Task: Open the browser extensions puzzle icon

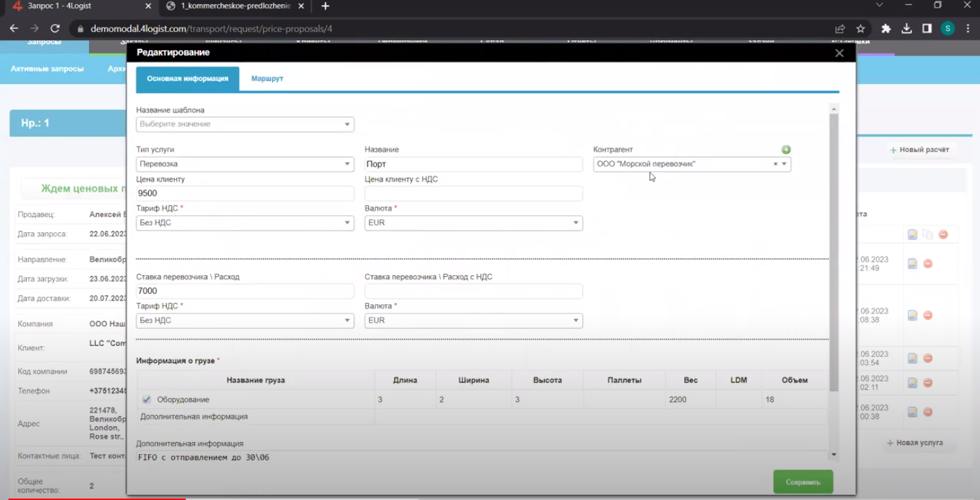Action: pyautogui.click(x=886, y=29)
